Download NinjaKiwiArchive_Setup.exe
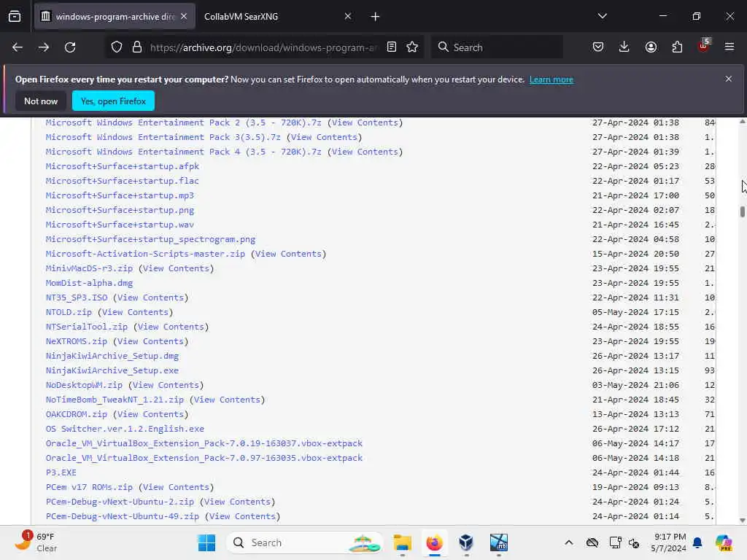This screenshot has height=560, width=747. click(112, 370)
